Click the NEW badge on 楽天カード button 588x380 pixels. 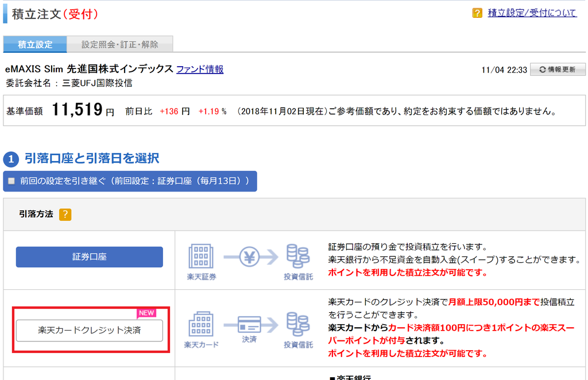click(x=146, y=313)
